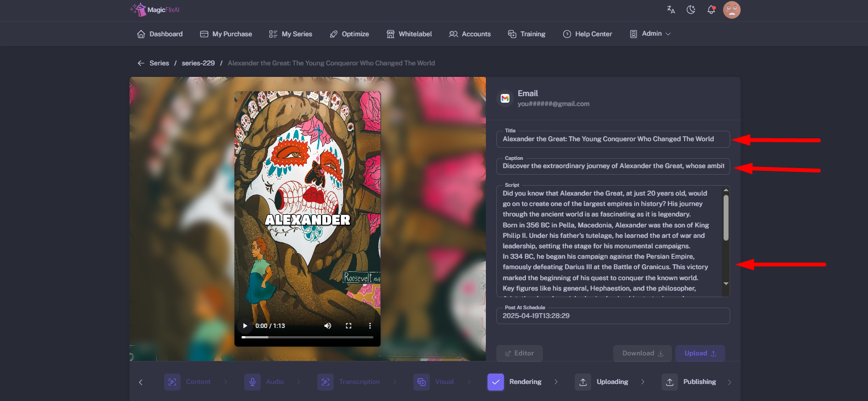Click the Upload button
Viewport: 868px width, 401px height.
(700, 353)
